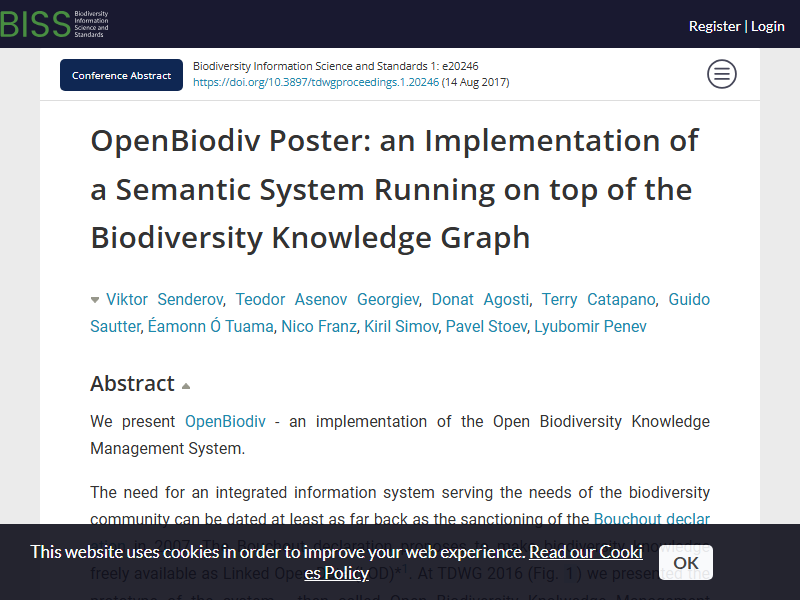Accept cookies with OK button

(686, 563)
